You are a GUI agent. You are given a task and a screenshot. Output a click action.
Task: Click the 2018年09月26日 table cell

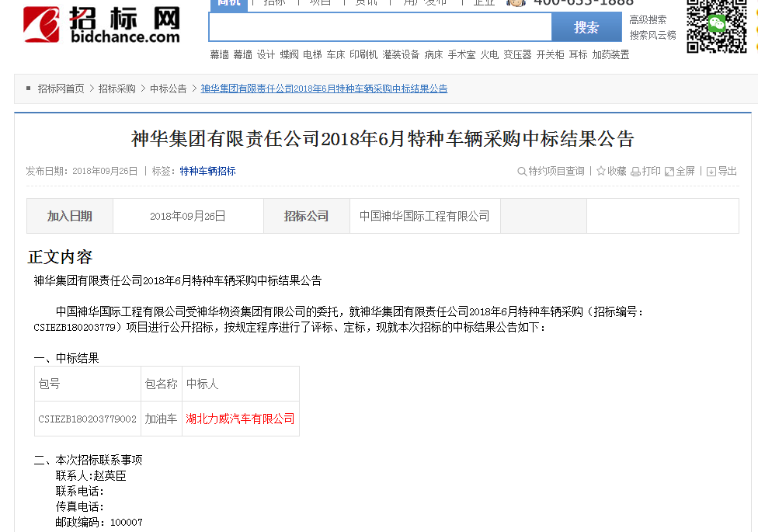coord(188,216)
